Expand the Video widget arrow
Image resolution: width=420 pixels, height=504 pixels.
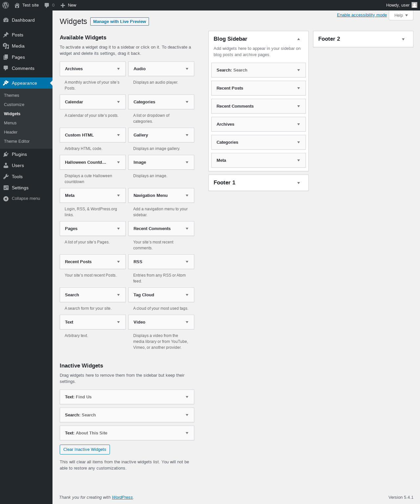tap(187, 322)
